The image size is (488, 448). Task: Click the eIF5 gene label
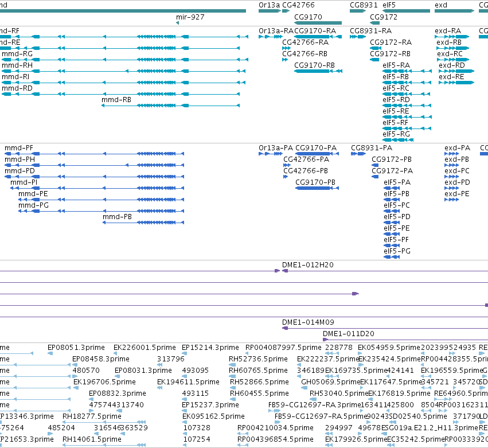coord(389,5)
